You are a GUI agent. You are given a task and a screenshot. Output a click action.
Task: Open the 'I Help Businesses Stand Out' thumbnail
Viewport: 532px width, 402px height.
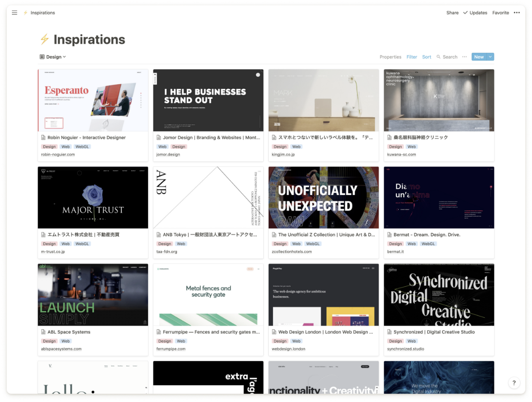click(x=208, y=100)
